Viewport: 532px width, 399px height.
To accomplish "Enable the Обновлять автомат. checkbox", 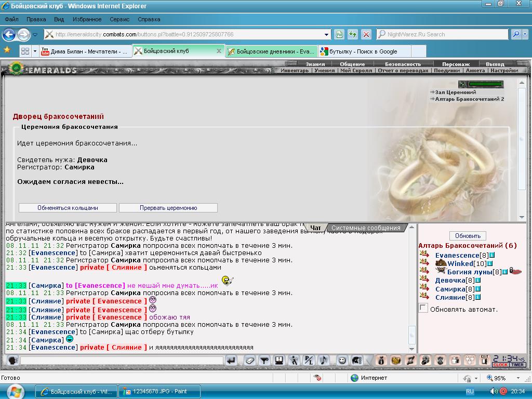I will (423, 308).
